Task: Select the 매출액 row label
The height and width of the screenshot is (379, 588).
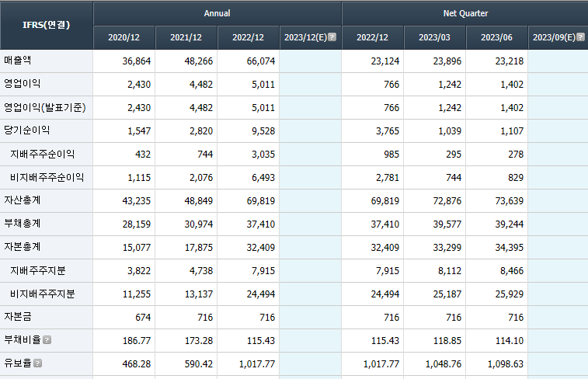Action: point(18,61)
